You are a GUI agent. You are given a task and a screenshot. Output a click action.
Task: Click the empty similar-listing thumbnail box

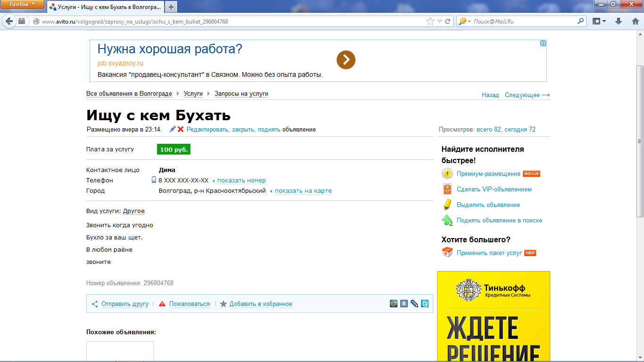point(120,352)
